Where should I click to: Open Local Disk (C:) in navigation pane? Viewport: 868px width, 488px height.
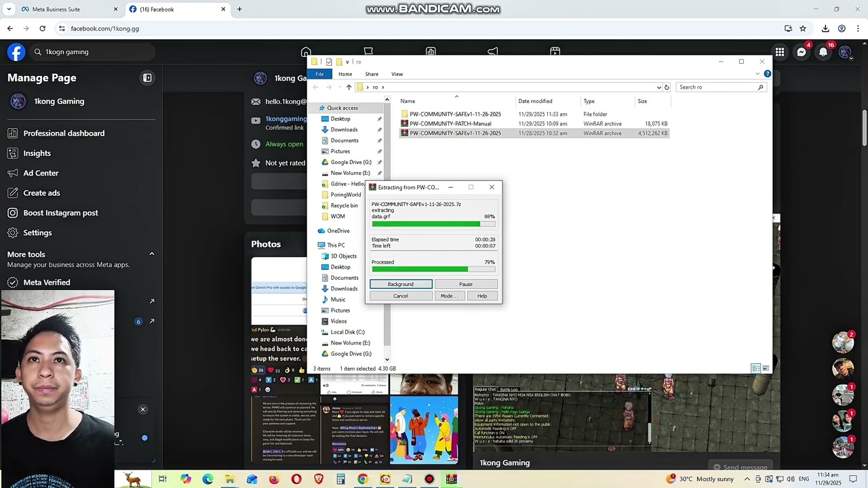[347, 332]
